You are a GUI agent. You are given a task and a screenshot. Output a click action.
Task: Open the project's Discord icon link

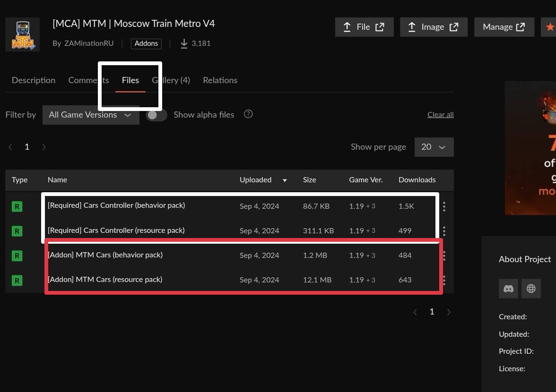(508, 289)
